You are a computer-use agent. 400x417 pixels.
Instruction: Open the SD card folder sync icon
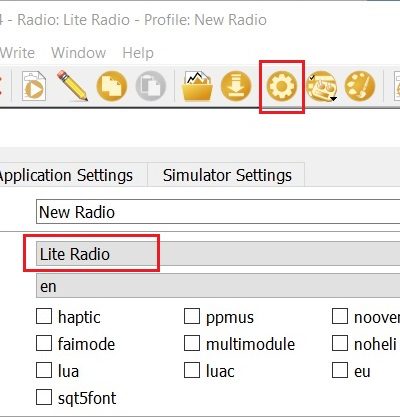tap(198, 86)
